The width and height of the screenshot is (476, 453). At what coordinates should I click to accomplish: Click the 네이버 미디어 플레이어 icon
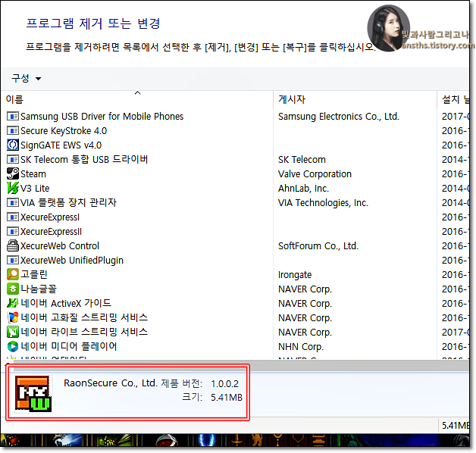(x=13, y=346)
